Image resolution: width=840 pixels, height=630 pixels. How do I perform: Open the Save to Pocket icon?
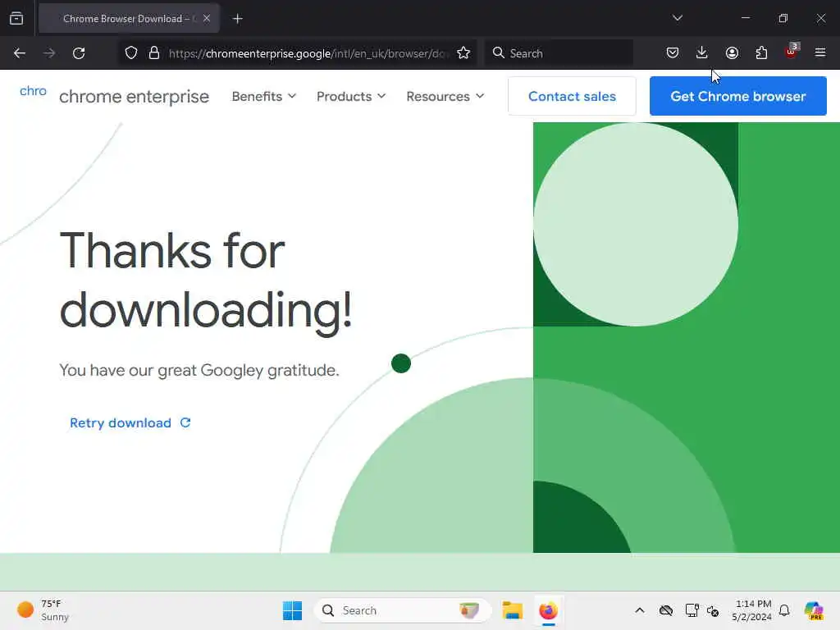tap(673, 52)
